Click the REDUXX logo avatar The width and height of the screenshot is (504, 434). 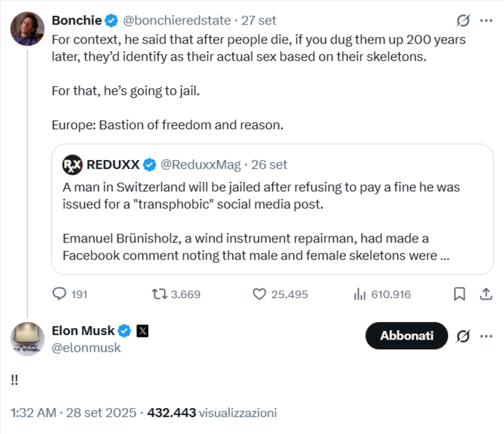[72, 164]
